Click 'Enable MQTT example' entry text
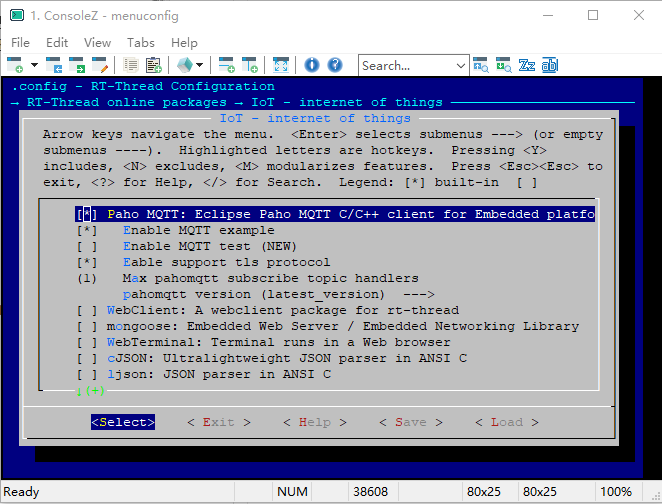This screenshot has width=662, height=504. (199, 230)
